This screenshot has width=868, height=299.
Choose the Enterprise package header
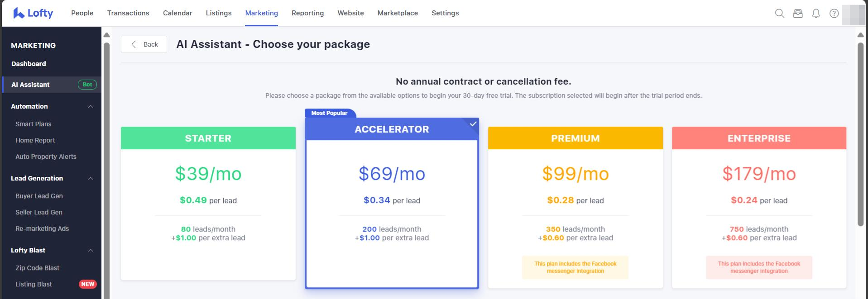click(759, 138)
